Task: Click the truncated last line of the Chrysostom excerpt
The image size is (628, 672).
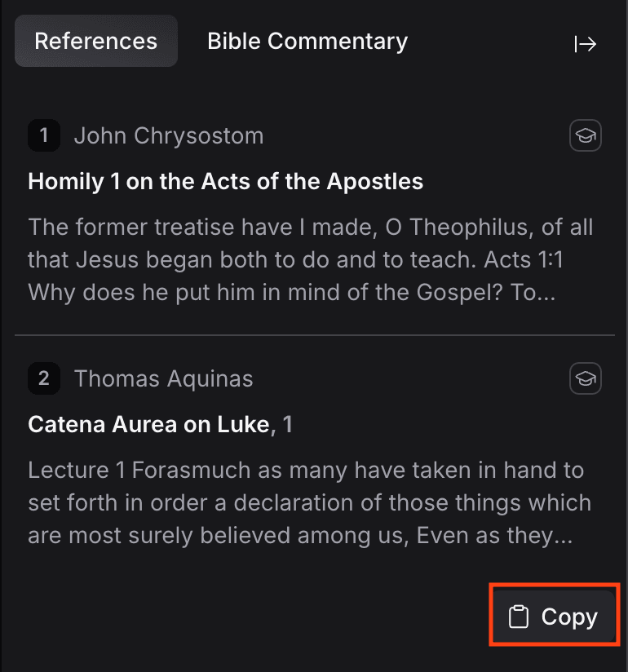Action: tap(291, 292)
